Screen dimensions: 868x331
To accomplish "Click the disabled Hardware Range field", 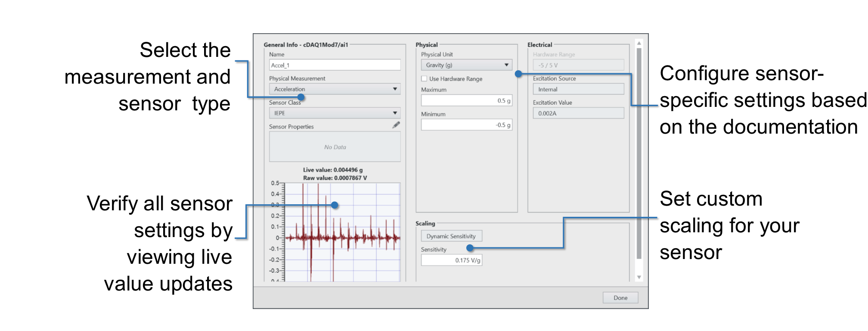I will tap(578, 65).
